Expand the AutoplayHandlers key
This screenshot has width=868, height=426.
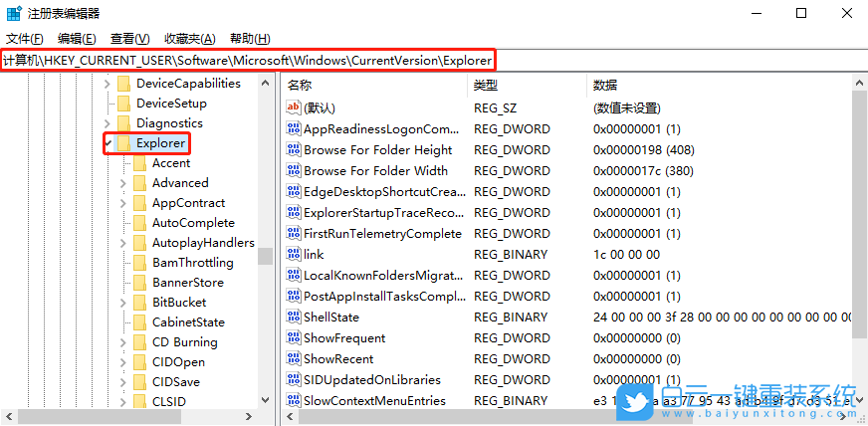(x=122, y=243)
